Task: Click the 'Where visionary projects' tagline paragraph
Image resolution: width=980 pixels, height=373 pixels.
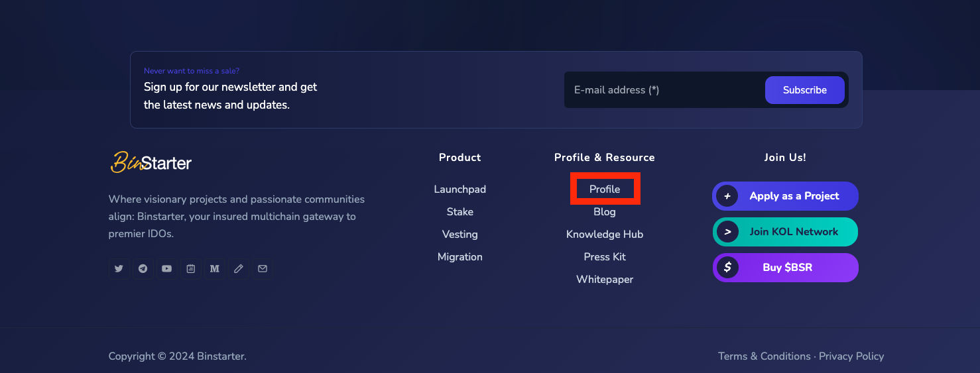Action: coord(237,217)
